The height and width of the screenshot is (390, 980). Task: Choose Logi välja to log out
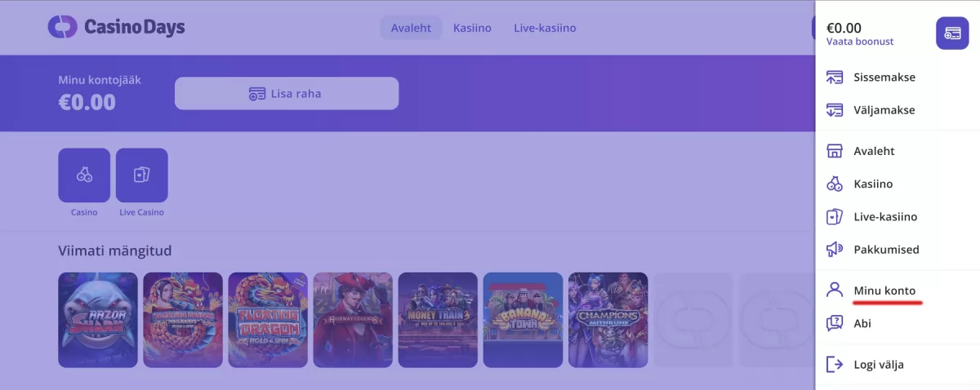[x=879, y=365]
